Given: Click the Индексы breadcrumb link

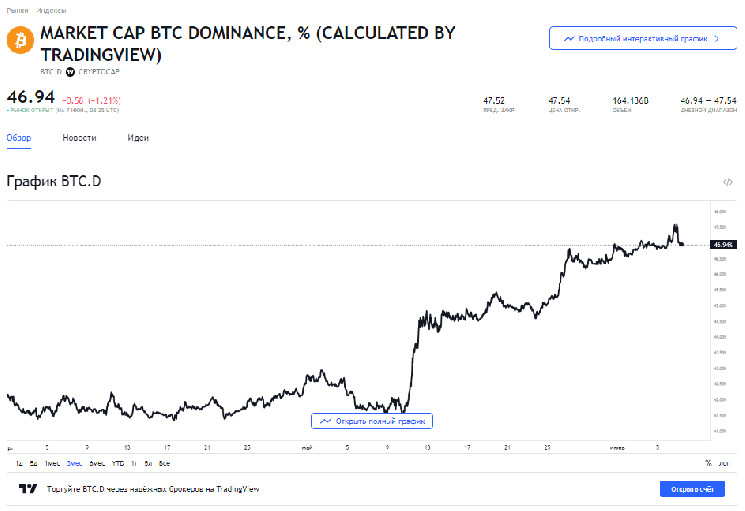Looking at the screenshot, I should pyautogui.click(x=50, y=9).
